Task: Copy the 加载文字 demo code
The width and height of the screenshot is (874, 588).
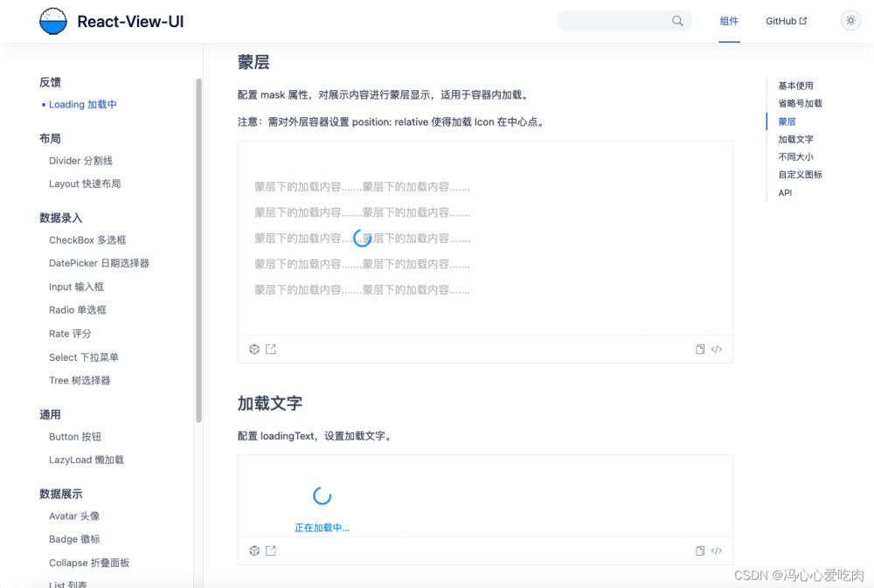Action: (700, 550)
